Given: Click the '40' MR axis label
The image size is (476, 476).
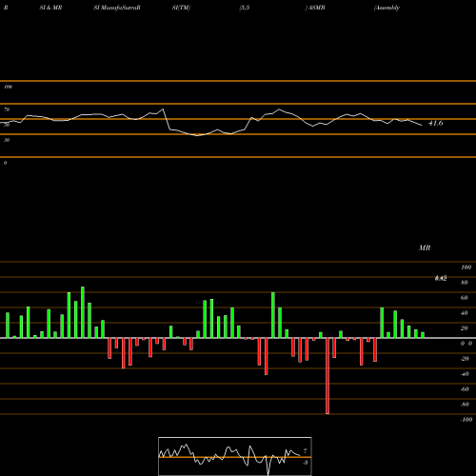Looking at the screenshot, I should click(x=465, y=313).
